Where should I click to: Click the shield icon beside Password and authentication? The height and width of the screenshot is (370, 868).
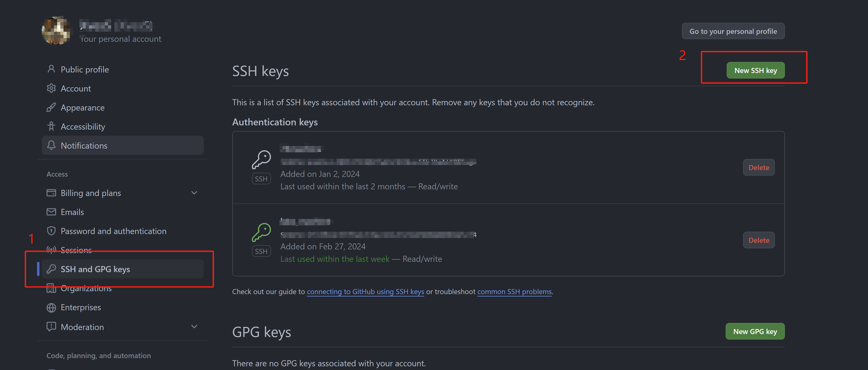click(51, 231)
